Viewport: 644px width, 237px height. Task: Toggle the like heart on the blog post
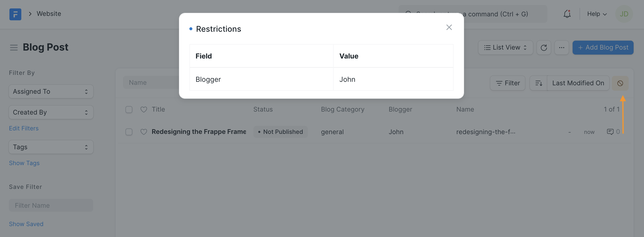(x=144, y=132)
